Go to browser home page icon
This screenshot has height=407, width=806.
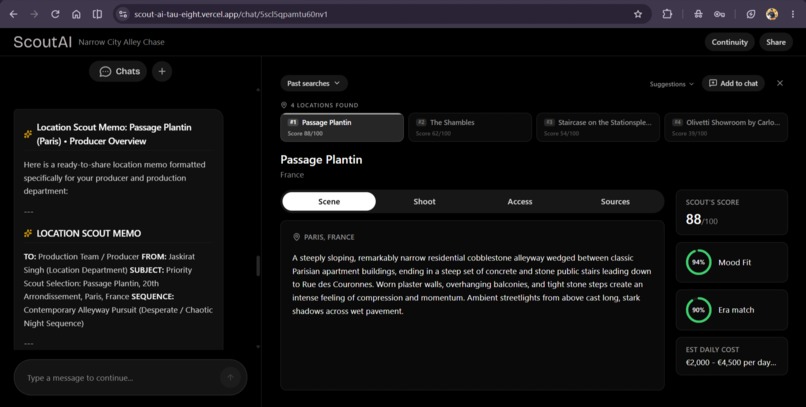pyautogui.click(x=76, y=14)
